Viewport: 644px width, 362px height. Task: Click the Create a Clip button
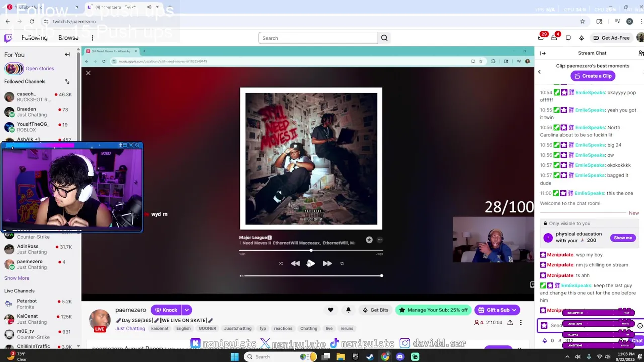(x=592, y=76)
